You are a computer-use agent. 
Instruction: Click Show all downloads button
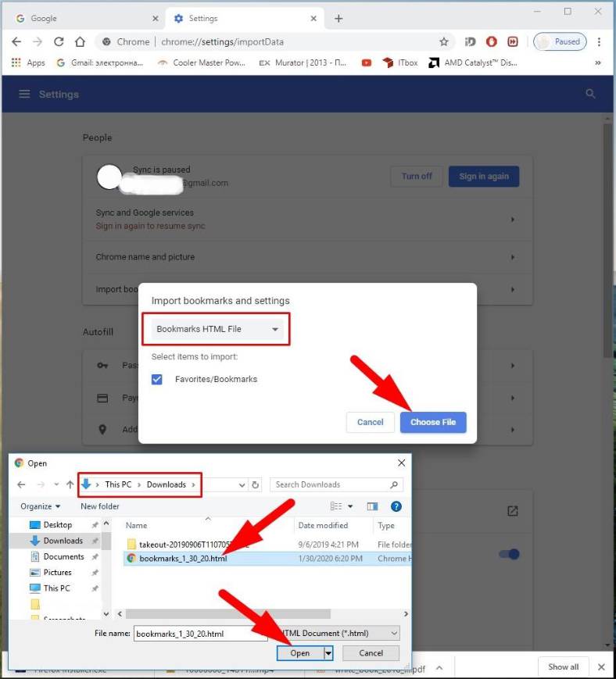(563, 666)
